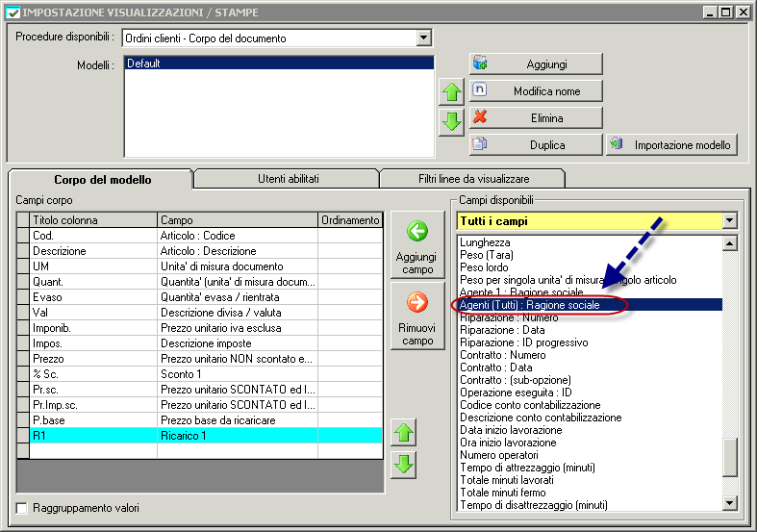The height and width of the screenshot is (532, 757).
Task: Click the Modifica nome button
Action: pos(536,90)
